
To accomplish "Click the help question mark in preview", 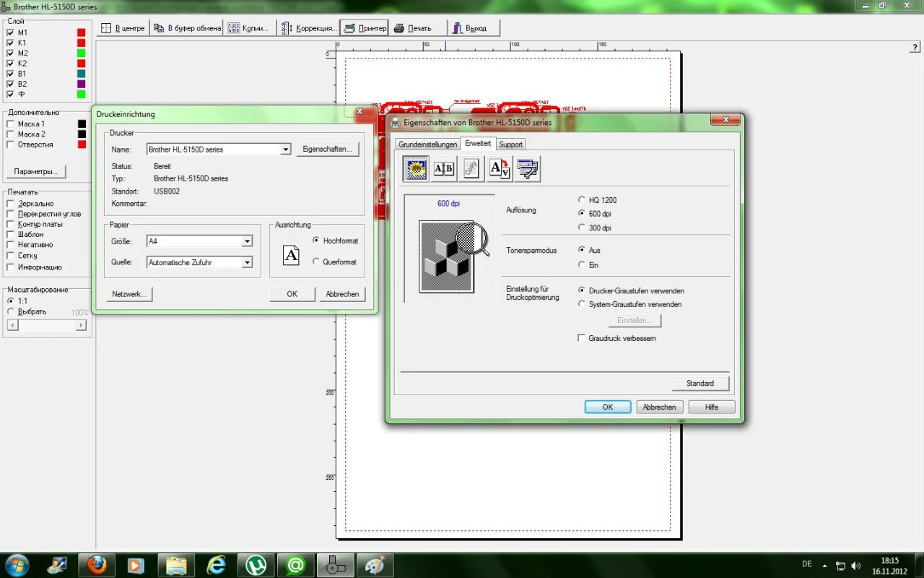I will 915,47.
